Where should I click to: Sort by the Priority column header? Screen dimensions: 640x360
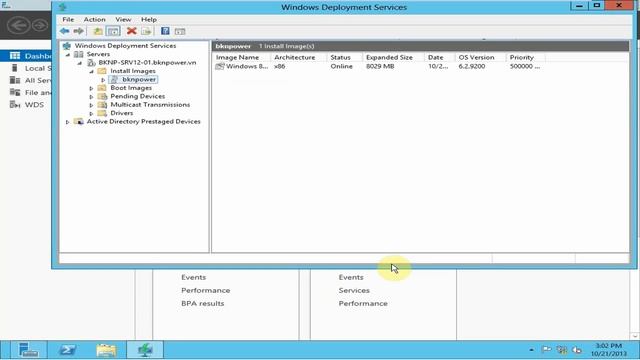coord(525,57)
